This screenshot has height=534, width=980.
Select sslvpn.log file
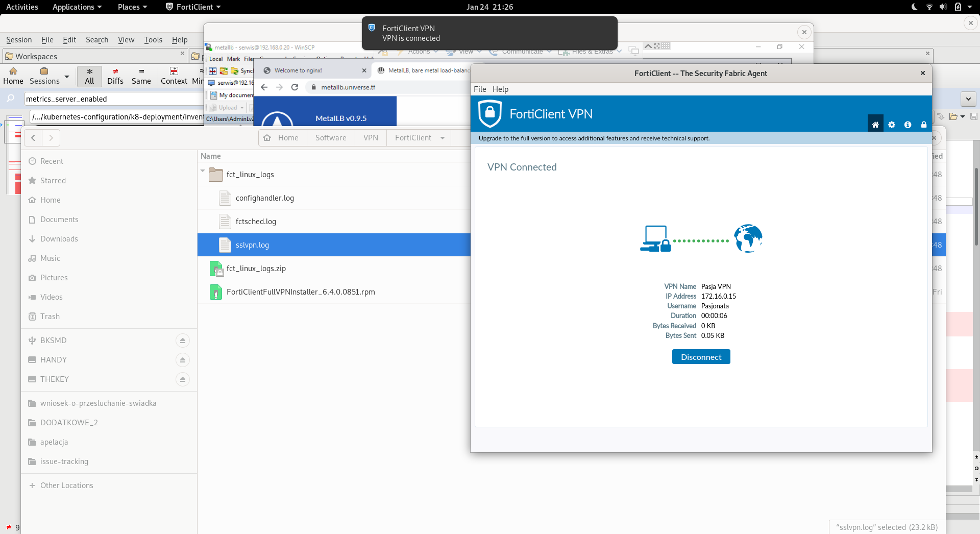point(334,245)
